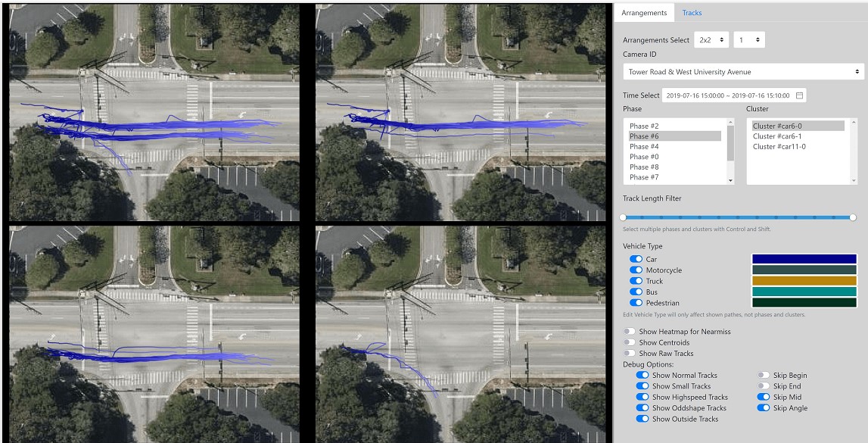Click the Time Select date range field
Screen dimensions: 868x443
pos(726,95)
